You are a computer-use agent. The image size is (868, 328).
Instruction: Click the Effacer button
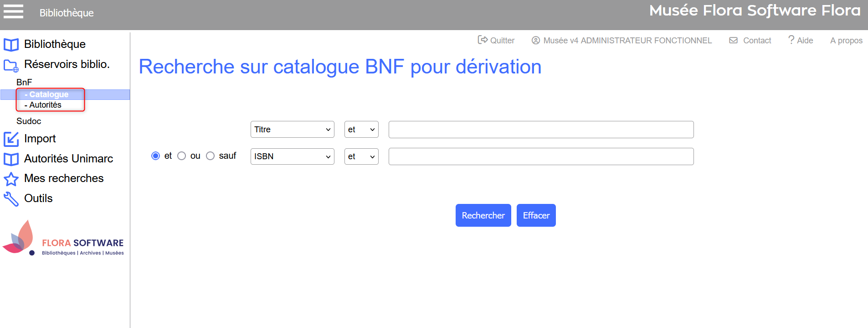pyautogui.click(x=536, y=215)
